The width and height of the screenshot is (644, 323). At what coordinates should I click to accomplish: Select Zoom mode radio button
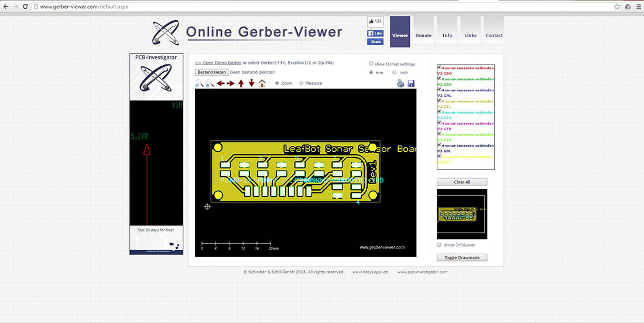coord(277,83)
